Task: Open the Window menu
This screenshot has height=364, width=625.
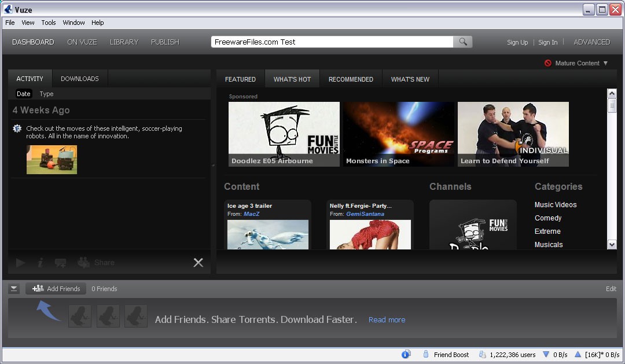Action: click(73, 23)
